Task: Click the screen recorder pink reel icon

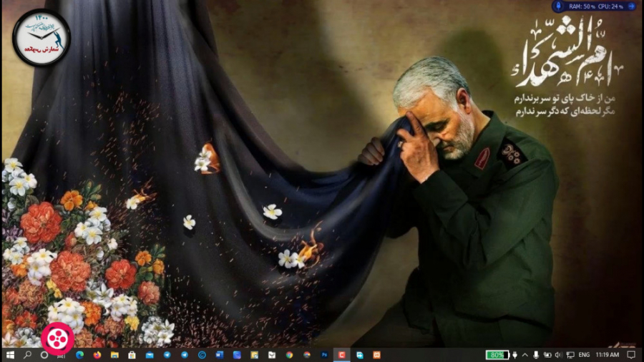Action: 57,338
